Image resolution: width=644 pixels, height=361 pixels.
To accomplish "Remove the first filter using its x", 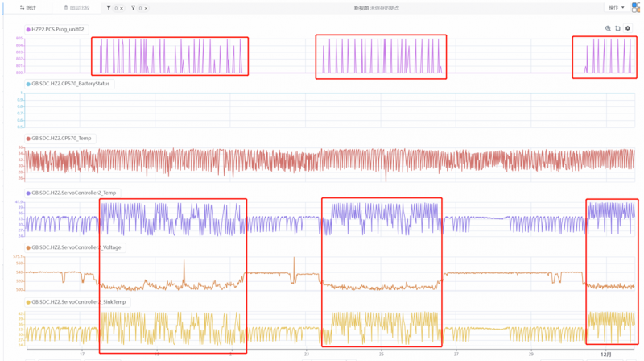I will coord(122,8).
